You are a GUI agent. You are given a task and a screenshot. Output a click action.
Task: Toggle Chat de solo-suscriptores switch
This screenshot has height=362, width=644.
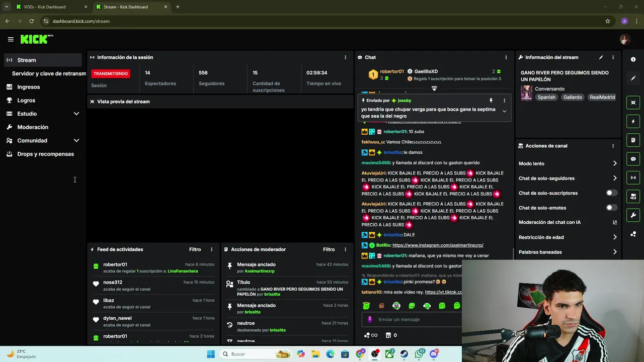coord(611,193)
